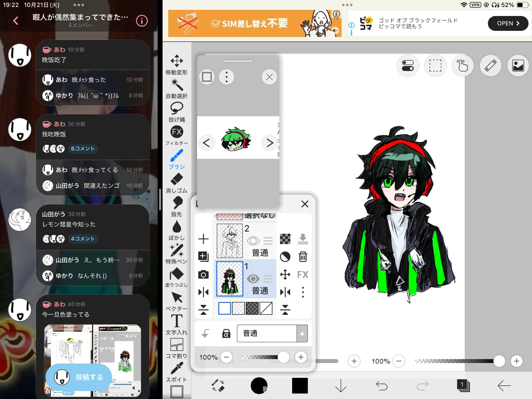Select the スポイト eyedropper tool
This screenshot has height=399, width=532.
[x=176, y=372]
